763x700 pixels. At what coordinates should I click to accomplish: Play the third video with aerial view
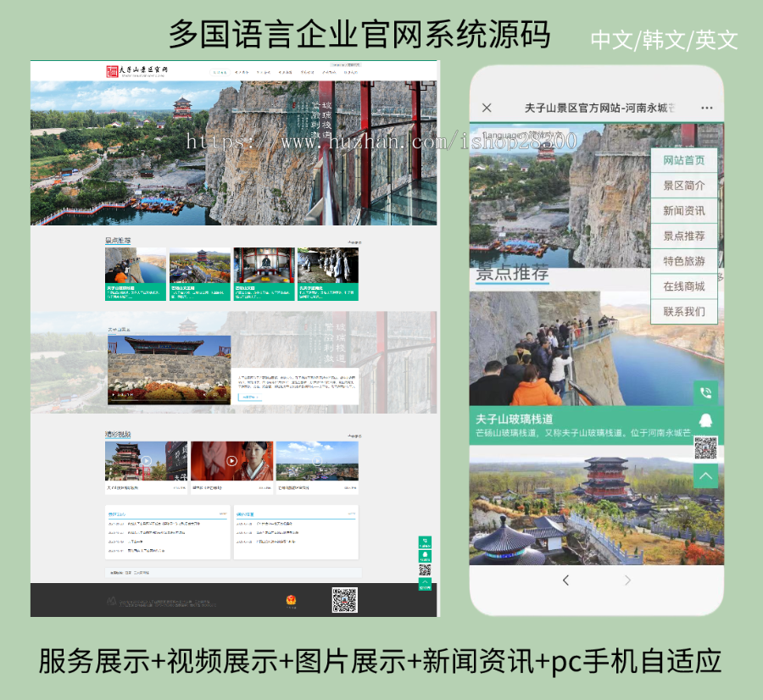click(317, 461)
